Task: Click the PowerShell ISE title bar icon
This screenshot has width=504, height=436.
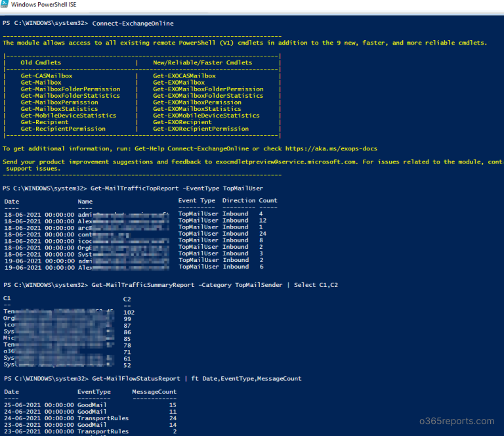Action: pyautogui.click(x=6, y=6)
